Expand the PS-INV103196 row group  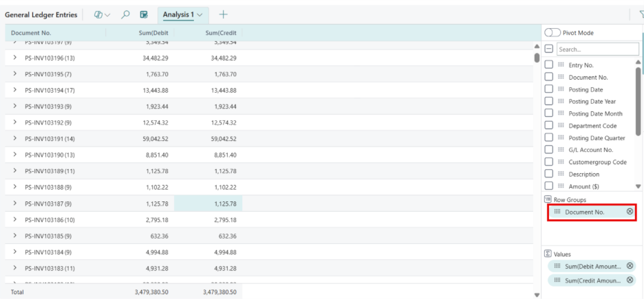tap(14, 57)
